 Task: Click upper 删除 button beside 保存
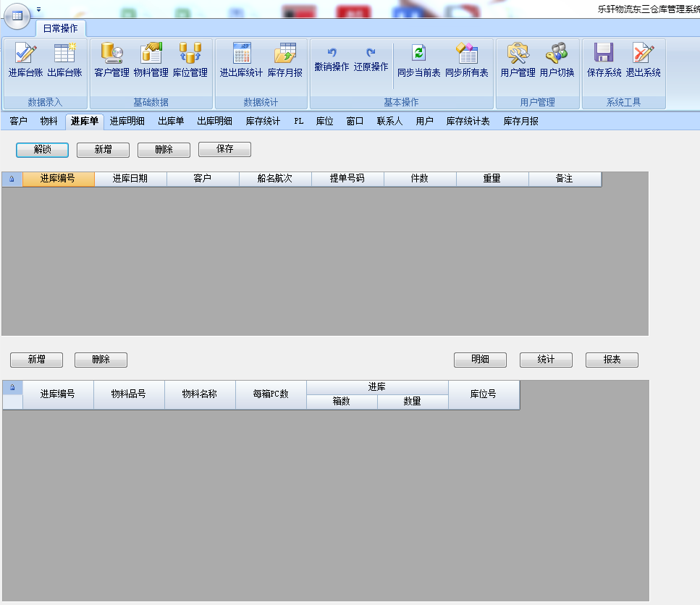pos(164,150)
